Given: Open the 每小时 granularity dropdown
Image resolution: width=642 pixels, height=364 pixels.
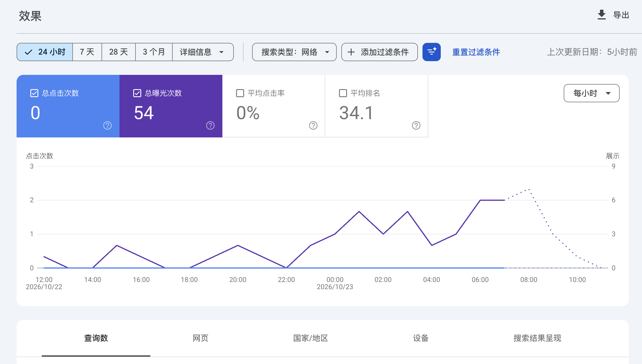Looking at the screenshot, I should tap(591, 93).
